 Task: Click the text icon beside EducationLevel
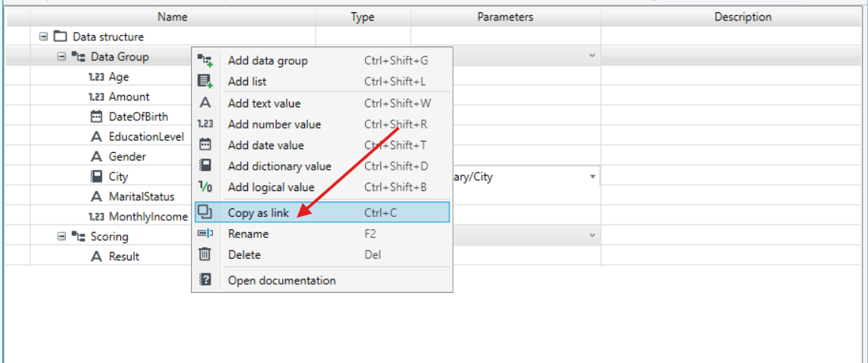[x=97, y=137]
